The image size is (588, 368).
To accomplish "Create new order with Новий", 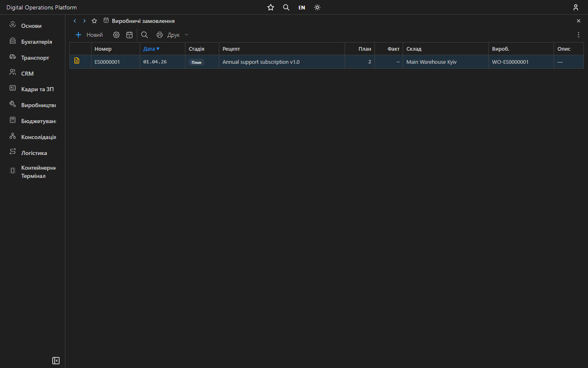I will (89, 35).
